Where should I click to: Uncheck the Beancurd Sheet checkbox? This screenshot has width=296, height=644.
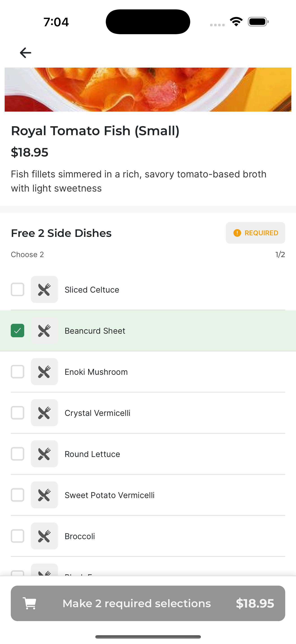click(17, 331)
